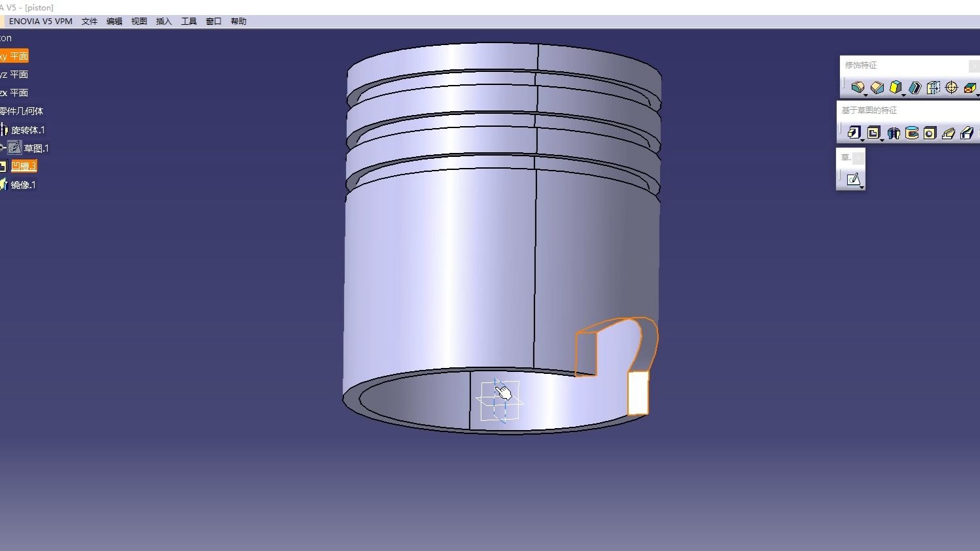Open the ENOVIA V5 VPM menu
This screenshot has width=980, height=551.
click(41, 21)
